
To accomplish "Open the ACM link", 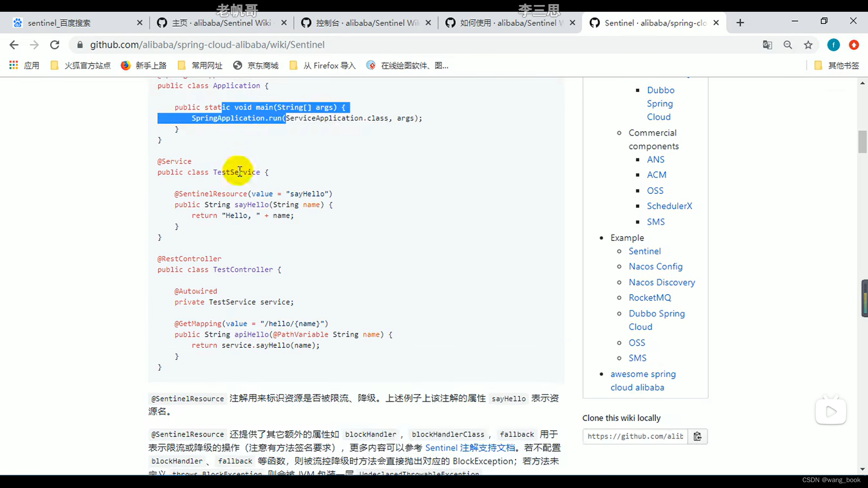I will 656,175.
